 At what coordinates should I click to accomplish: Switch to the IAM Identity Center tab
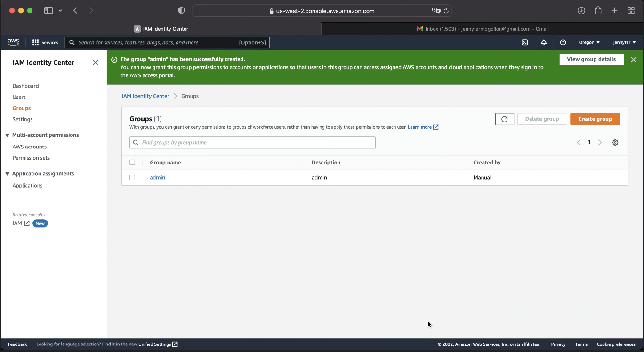[161, 29]
